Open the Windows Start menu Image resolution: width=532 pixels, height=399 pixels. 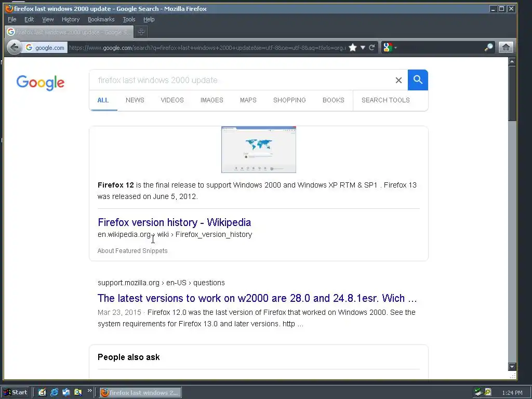pos(16,392)
